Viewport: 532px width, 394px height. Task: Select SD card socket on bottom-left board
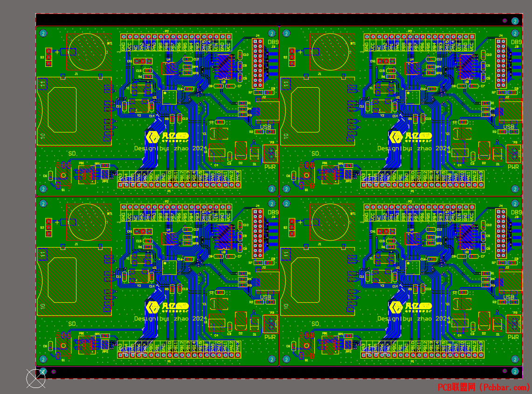pos(75,282)
